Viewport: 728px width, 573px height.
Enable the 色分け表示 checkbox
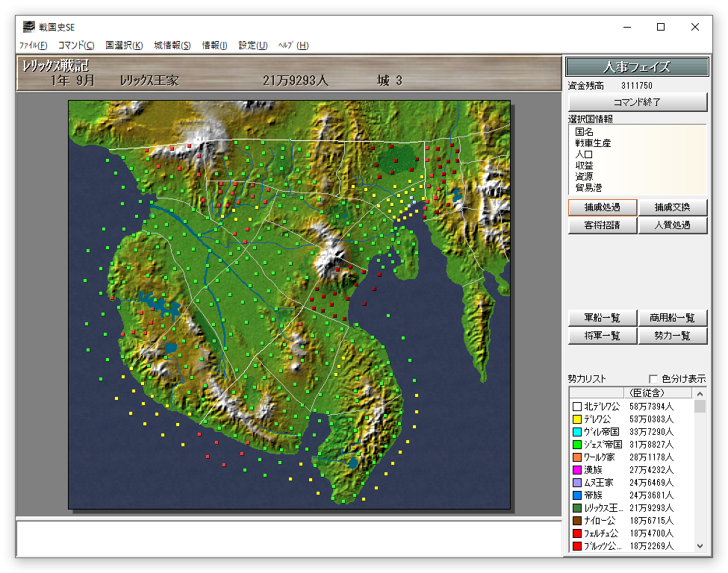coord(653,379)
